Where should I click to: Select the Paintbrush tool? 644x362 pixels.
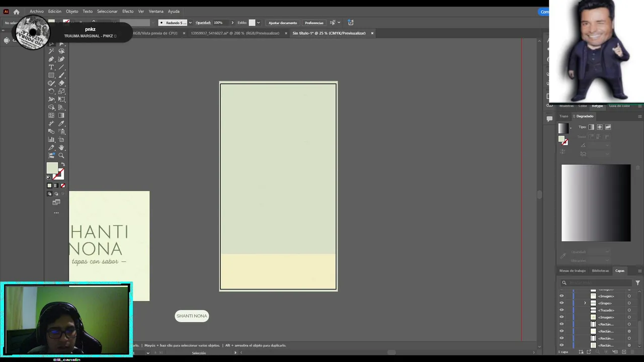[61, 75]
